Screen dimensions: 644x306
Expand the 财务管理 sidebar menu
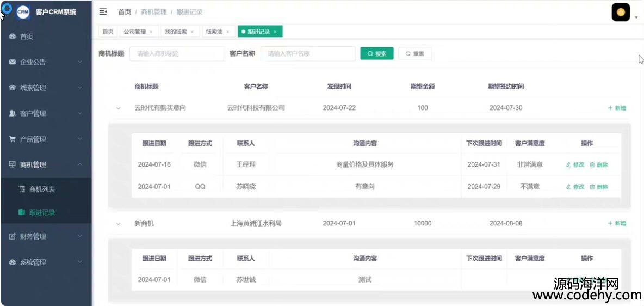coord(46,236)
